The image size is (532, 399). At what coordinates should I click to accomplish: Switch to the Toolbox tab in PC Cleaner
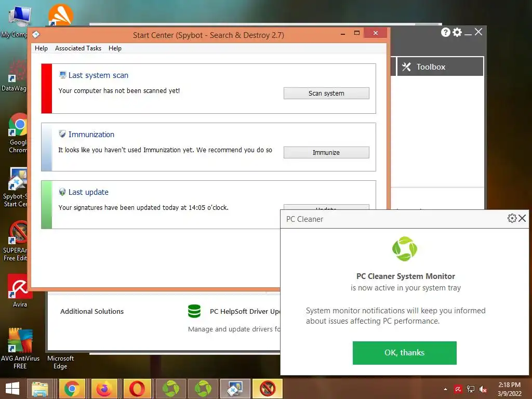click(x=440, y=66)
